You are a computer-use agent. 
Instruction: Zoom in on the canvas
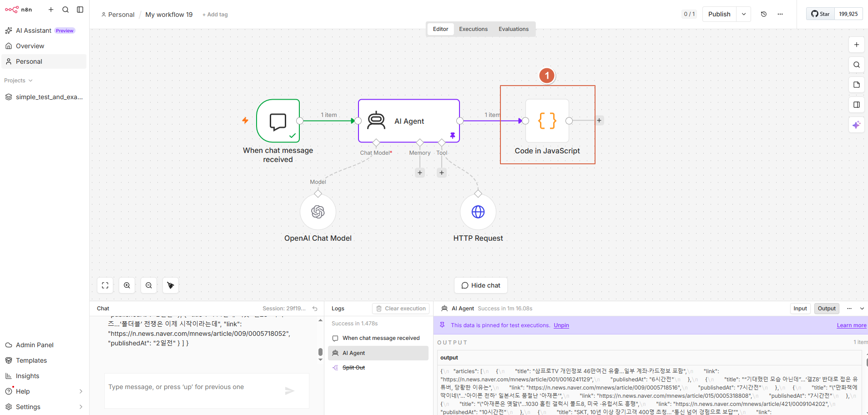[127, 285]
